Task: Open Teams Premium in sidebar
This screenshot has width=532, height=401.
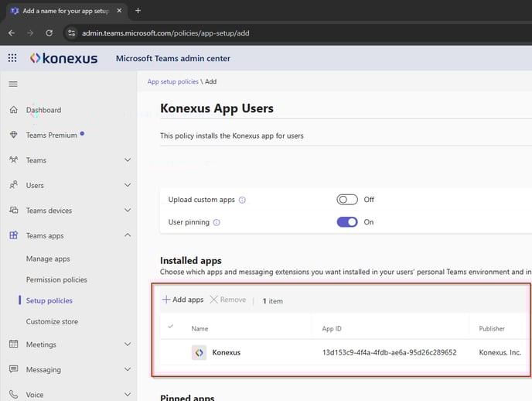Action: click(x=52, y=135)
